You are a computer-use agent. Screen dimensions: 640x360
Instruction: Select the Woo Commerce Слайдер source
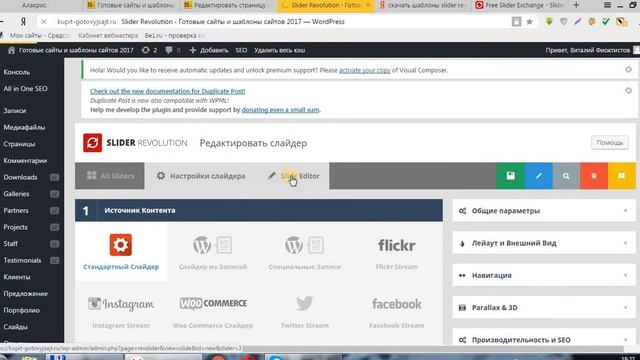(213, 312)
